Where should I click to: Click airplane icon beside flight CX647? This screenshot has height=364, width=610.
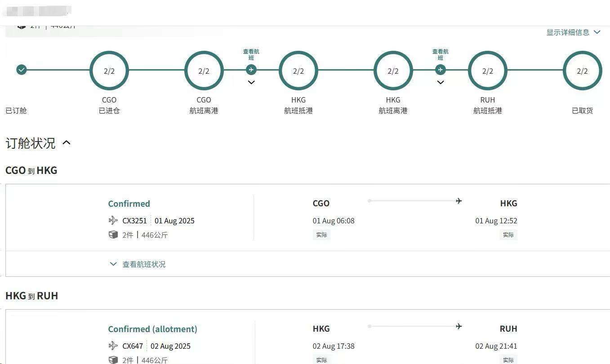113,346
